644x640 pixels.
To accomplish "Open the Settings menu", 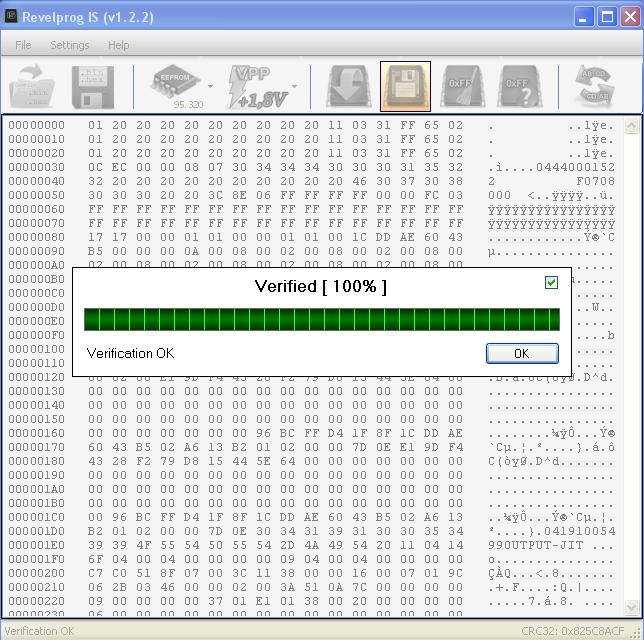I will tap(69, 45).
